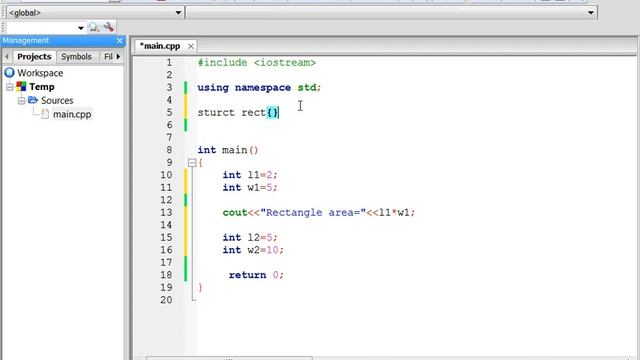Open main.cpp in the project tree
This screenshot has height=360, width=640.
pyautogui.click(x=72, y=114)
